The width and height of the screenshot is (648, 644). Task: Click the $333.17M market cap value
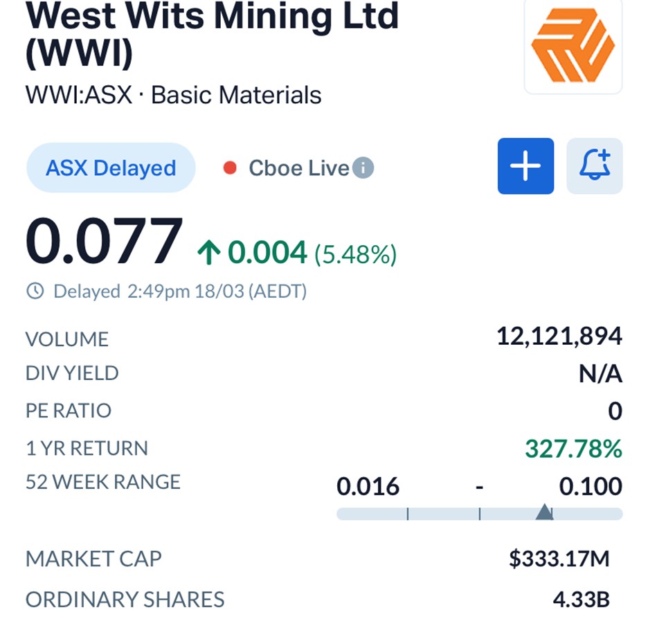click(559, 559)
